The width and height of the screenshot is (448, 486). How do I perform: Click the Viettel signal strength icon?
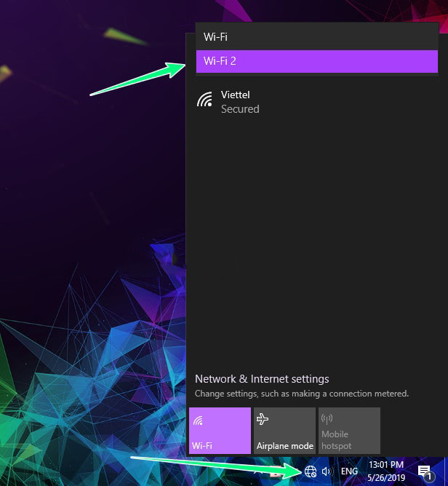point(205,99)
